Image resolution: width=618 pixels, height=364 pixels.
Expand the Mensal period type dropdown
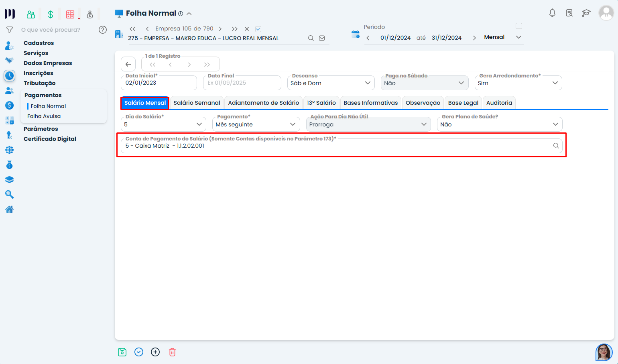tap(518, 37)
